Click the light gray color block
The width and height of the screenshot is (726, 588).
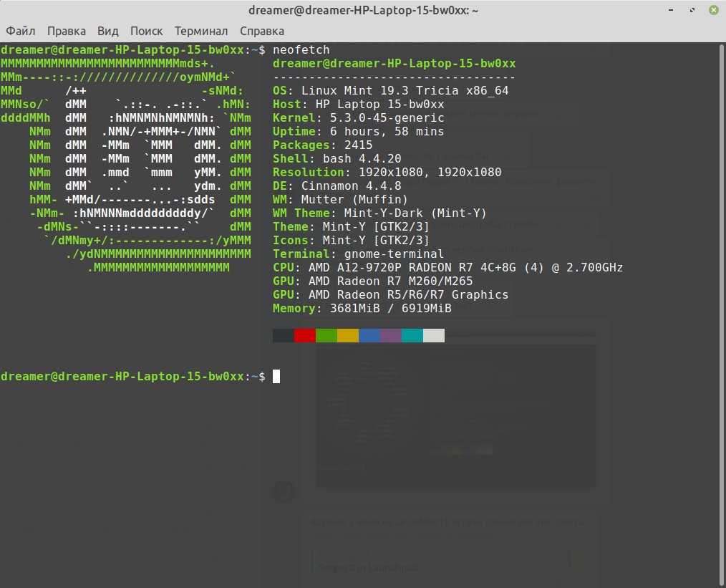tap(434, 336)
